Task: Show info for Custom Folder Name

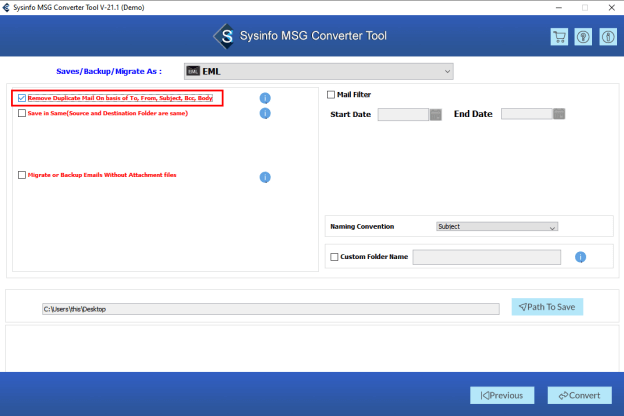Action: pos(580,257)
